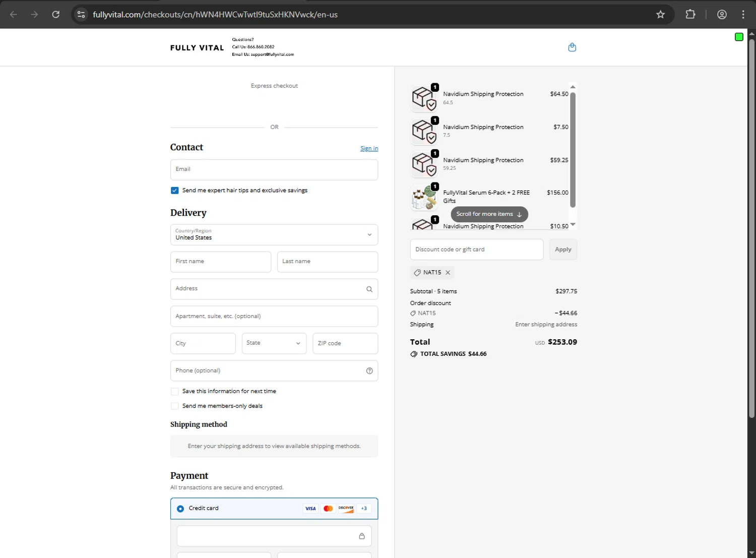
Task: Uncheck expert hair tips and savings checkbox
Action: coord(174,191)
